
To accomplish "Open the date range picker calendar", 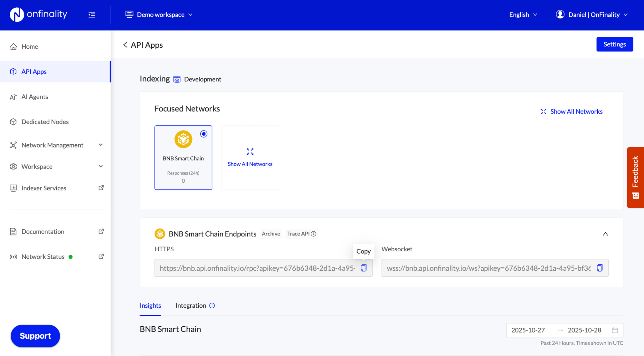I will (x=615, y=330).
